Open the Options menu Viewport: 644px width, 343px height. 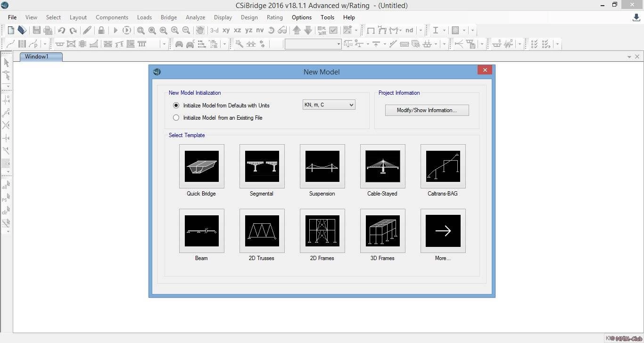coord(302,17)
